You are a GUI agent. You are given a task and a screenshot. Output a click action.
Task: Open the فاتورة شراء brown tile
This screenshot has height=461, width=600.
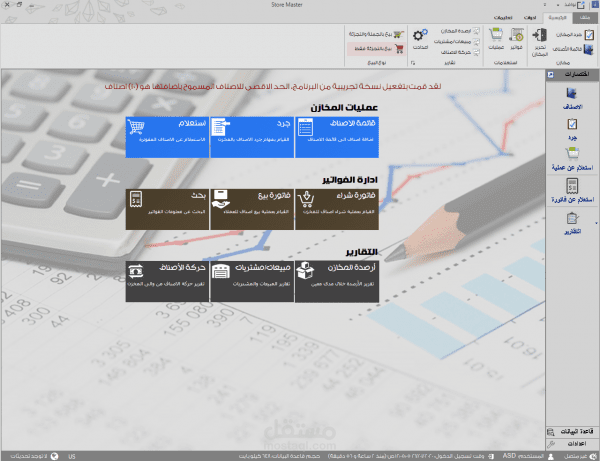pos(337,209)
